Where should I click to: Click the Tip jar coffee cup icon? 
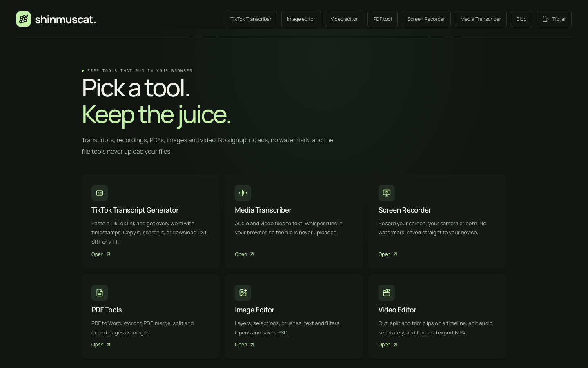[546, 19]
